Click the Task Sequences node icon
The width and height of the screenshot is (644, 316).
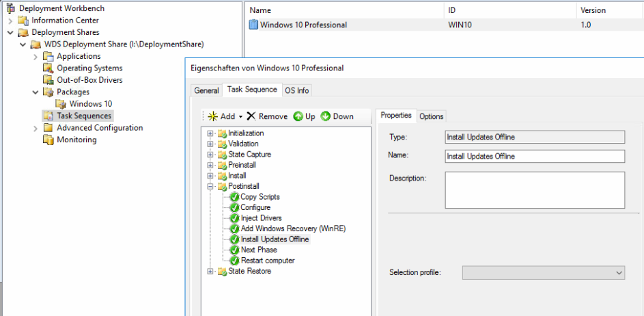[x=48, y=116]
